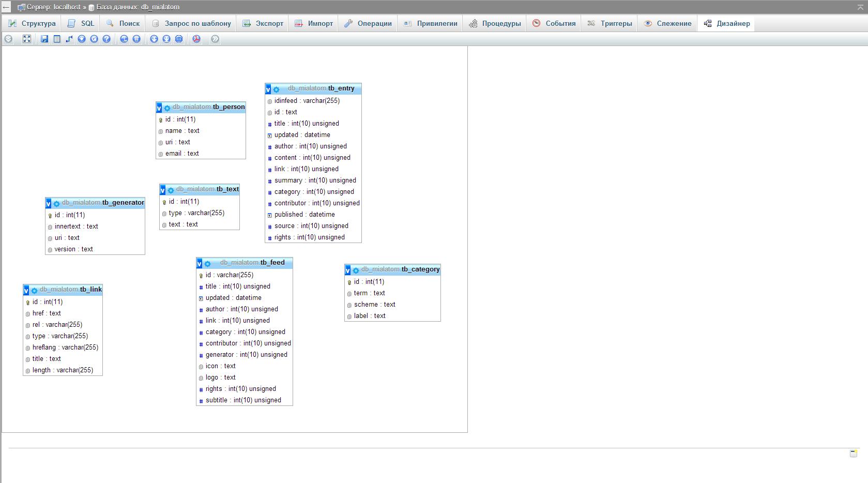Switch to the Экспорт tab
Viewport: 868px width, 483px height.
point(263,23)
